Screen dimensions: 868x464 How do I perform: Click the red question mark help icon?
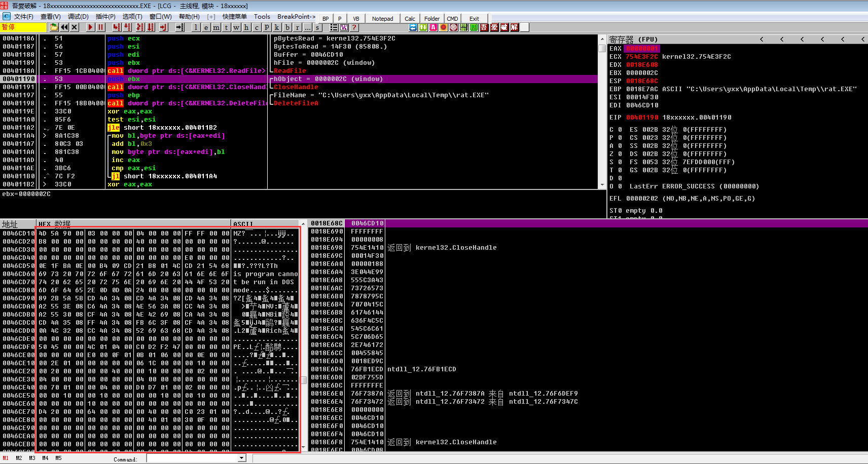(354, 27)
